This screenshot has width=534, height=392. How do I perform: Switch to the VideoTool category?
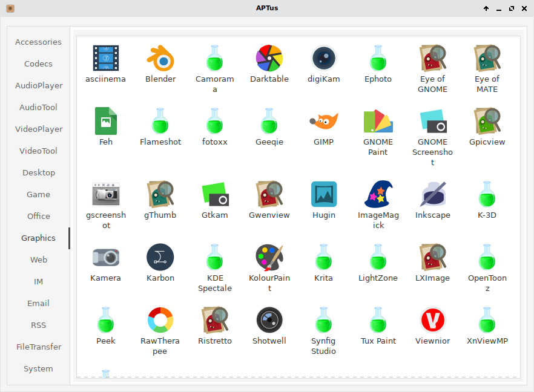coord(39,151)
